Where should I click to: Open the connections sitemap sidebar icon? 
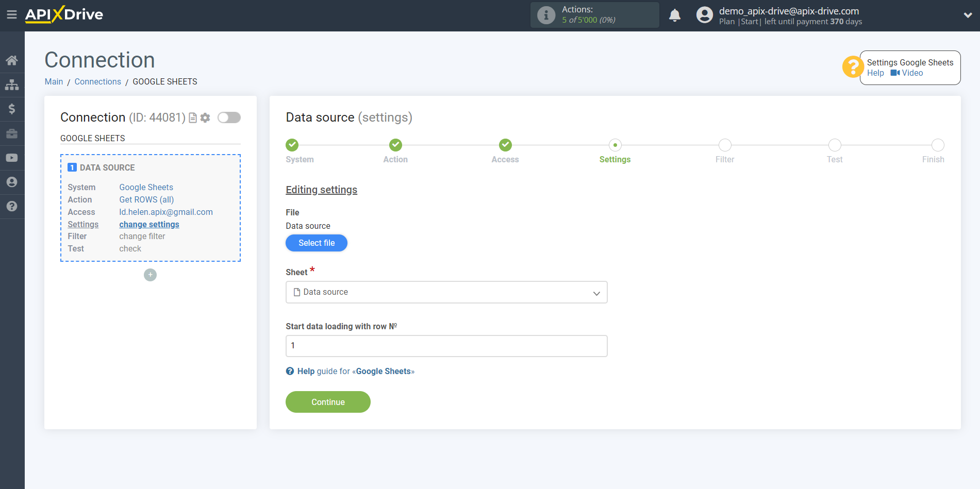[12, 85]
